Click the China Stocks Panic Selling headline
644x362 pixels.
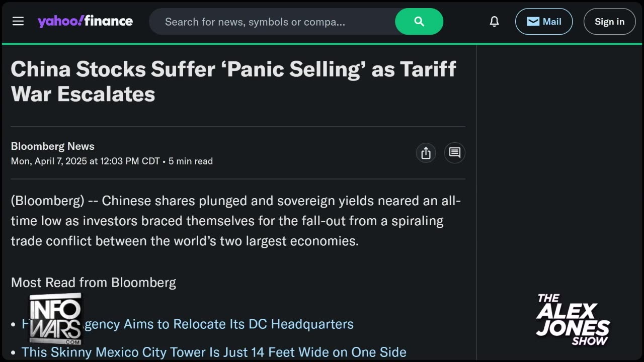coord(233,81)
